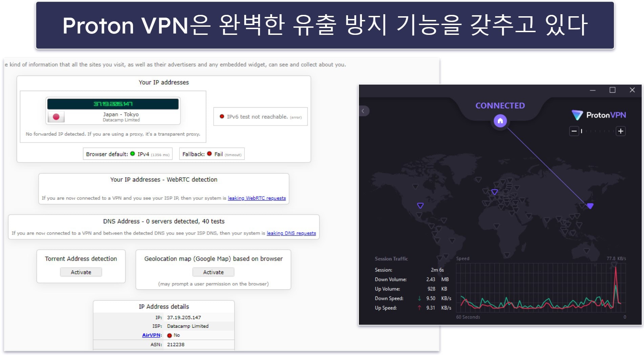
Task: Click the green IP address display
Action: pos(113,104)
